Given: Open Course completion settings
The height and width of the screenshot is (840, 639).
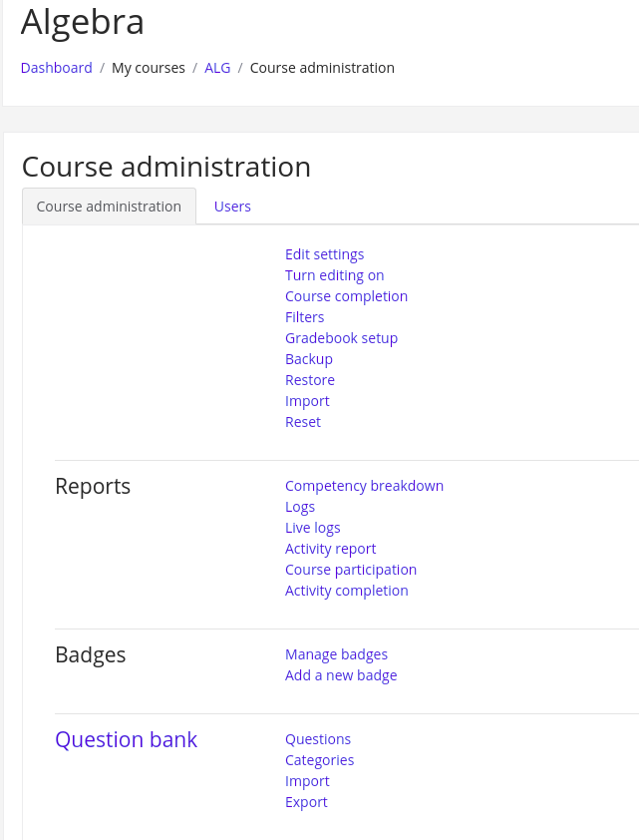Looking at the screenshot, I should point(346,296).
